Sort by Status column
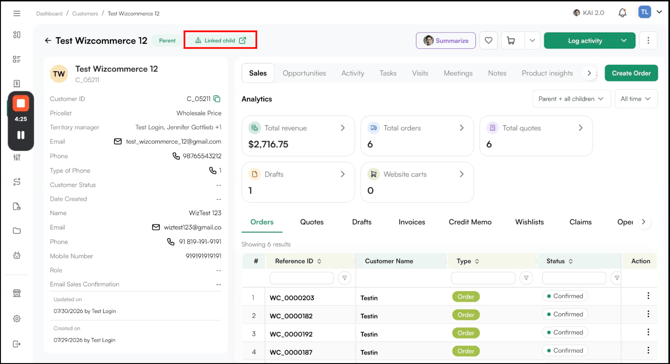Image resolution: width=670 pixels, height=364 pixels. [x=570, y=261]
